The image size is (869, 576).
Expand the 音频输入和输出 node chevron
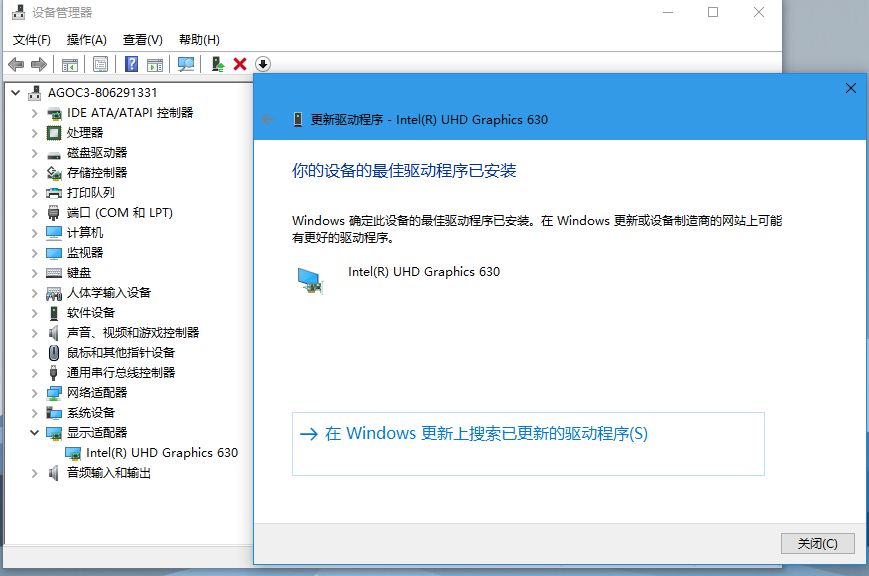point(34,473)
